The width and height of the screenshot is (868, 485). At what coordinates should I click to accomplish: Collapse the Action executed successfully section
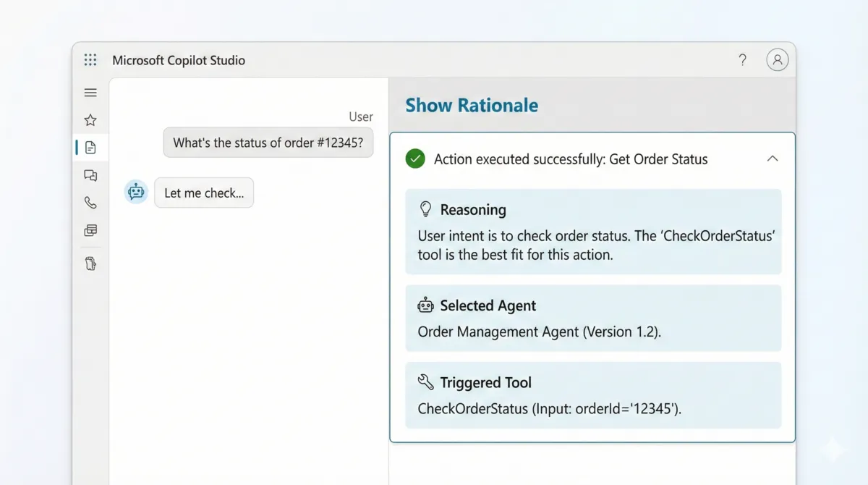773,158
